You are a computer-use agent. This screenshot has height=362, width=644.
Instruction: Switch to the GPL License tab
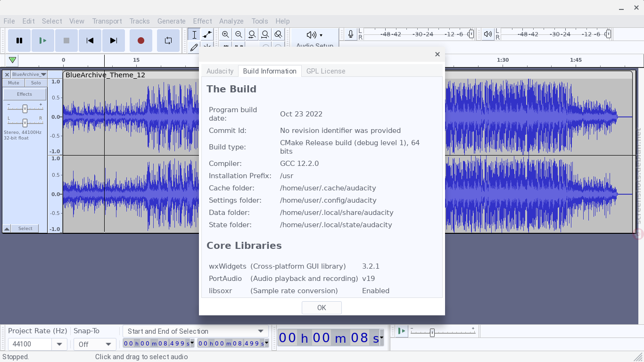326,71
